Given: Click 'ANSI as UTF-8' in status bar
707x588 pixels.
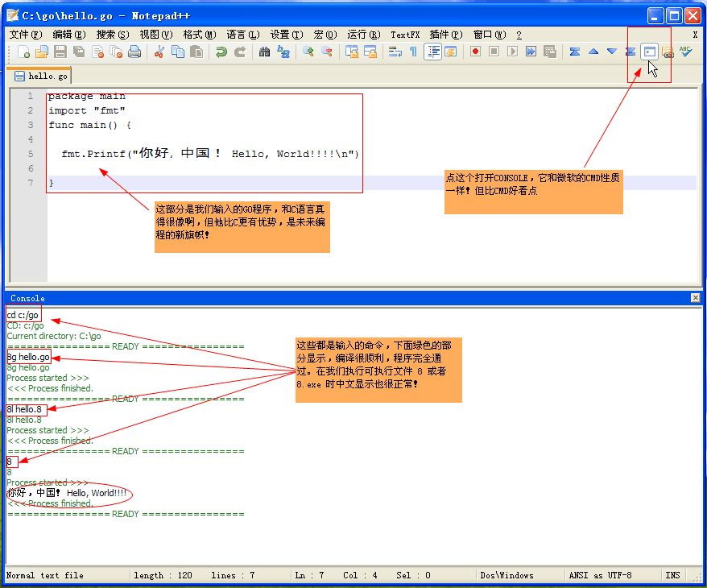Looking at the screenshot, I should pyautogui.click(x=600, y=575).
